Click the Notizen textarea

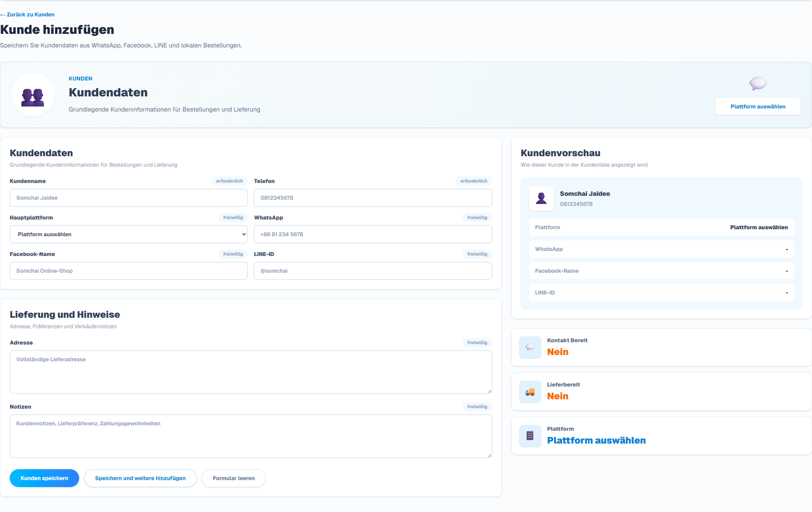251,436
